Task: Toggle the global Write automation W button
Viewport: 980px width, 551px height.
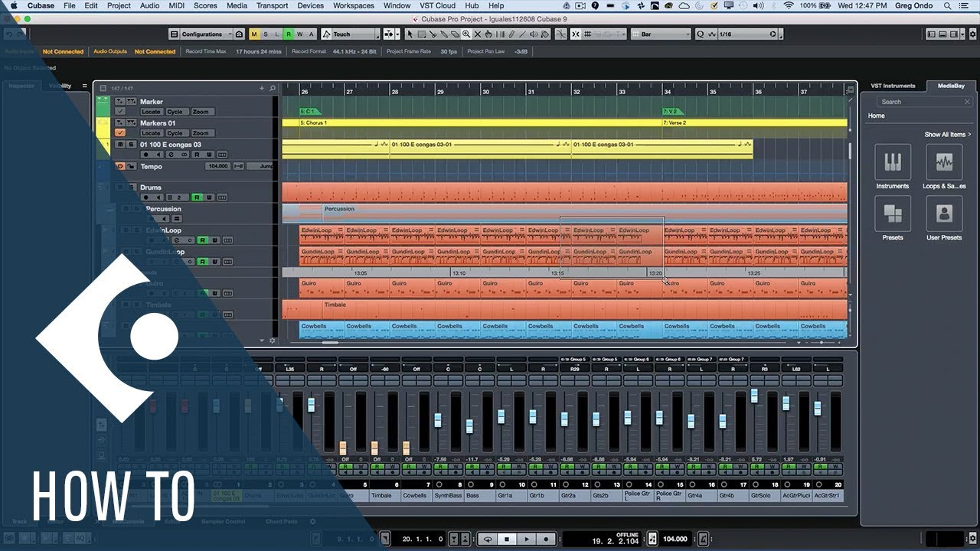Action: pyautogui.click(x=299, y=34)
